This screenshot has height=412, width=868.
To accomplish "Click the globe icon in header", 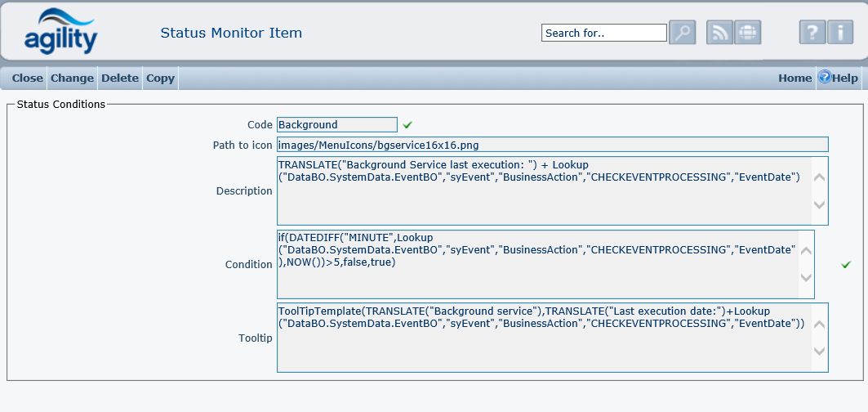I will [747, 33].
